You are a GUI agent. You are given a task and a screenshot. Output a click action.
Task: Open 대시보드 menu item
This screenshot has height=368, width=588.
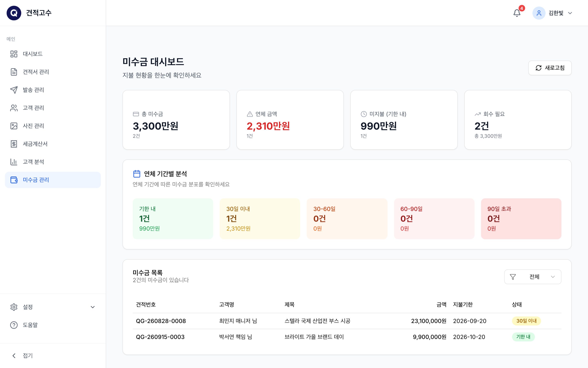(53, 54)
